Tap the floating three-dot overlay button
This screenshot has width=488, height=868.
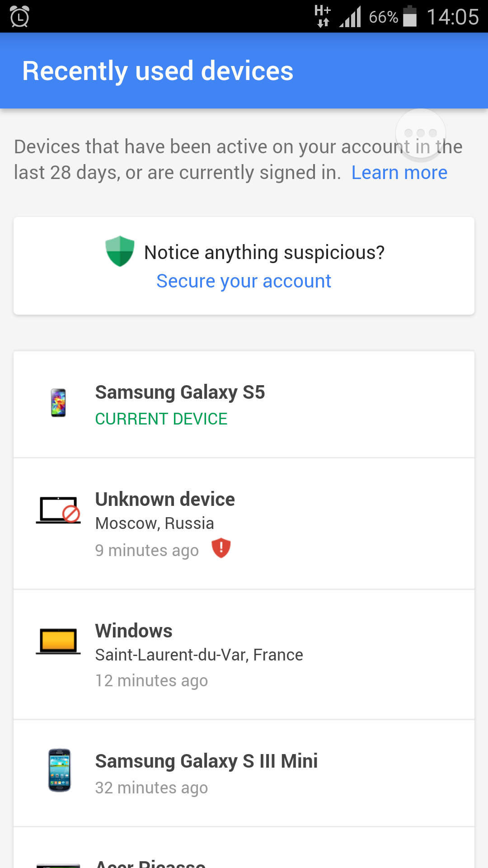click(x=421, y=133)
